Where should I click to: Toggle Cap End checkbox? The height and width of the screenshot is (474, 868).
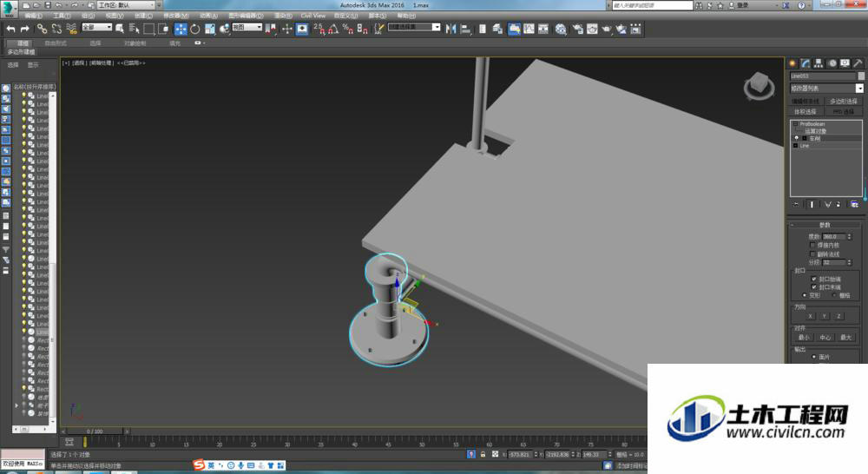[814, 287]
